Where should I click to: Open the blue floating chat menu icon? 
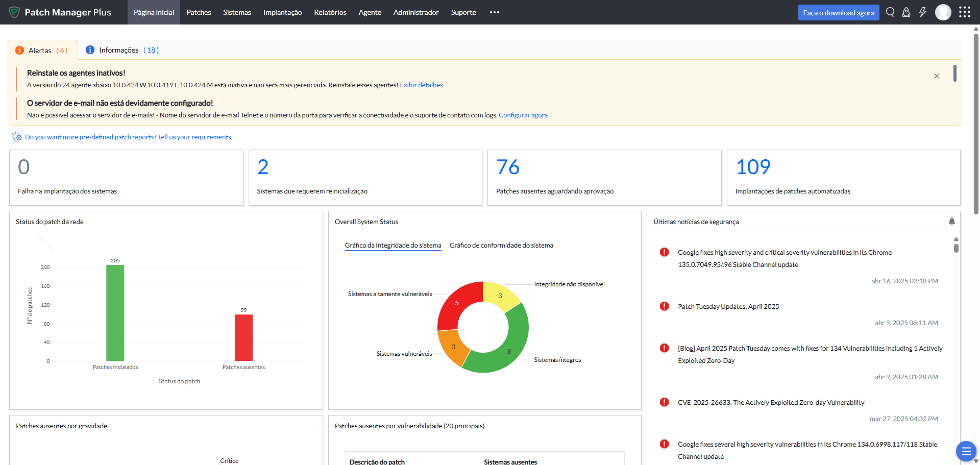tap(966, 451)
